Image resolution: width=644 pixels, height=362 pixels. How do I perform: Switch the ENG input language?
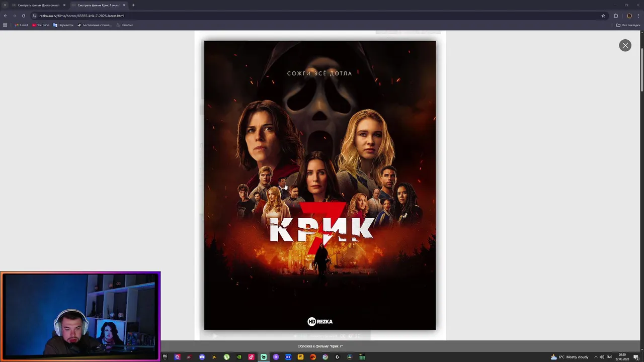click(x=610, y=357)
